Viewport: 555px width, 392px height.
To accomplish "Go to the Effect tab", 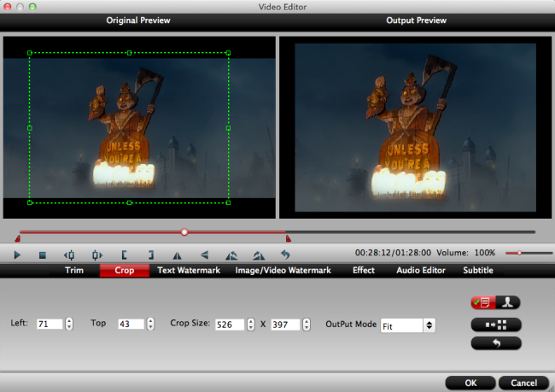I will point(364,270).
